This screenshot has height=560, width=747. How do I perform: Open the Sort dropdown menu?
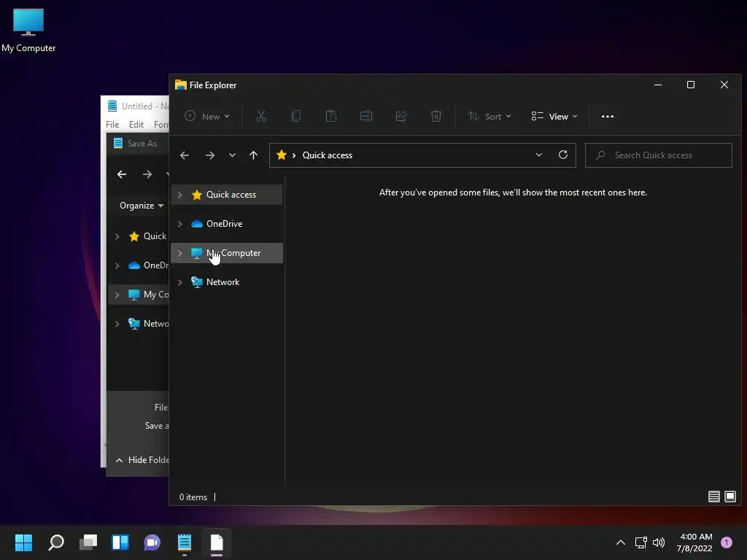click(489, 116)
